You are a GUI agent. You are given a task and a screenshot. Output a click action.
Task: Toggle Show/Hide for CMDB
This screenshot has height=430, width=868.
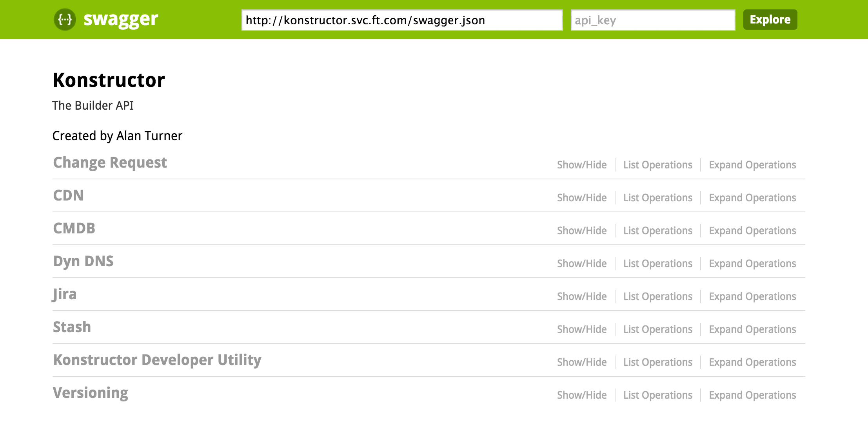pyautogui.click(x=582, y=231)
